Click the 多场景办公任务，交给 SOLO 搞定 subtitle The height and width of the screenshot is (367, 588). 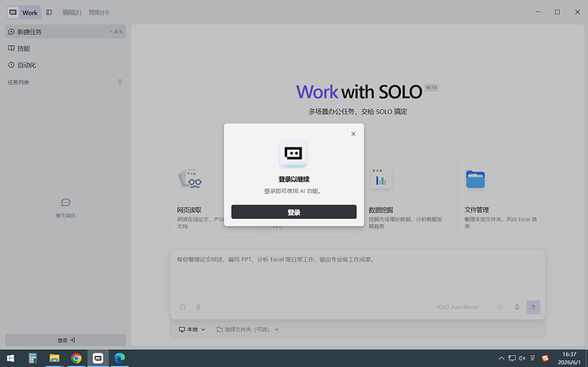[x=358, y=112]
